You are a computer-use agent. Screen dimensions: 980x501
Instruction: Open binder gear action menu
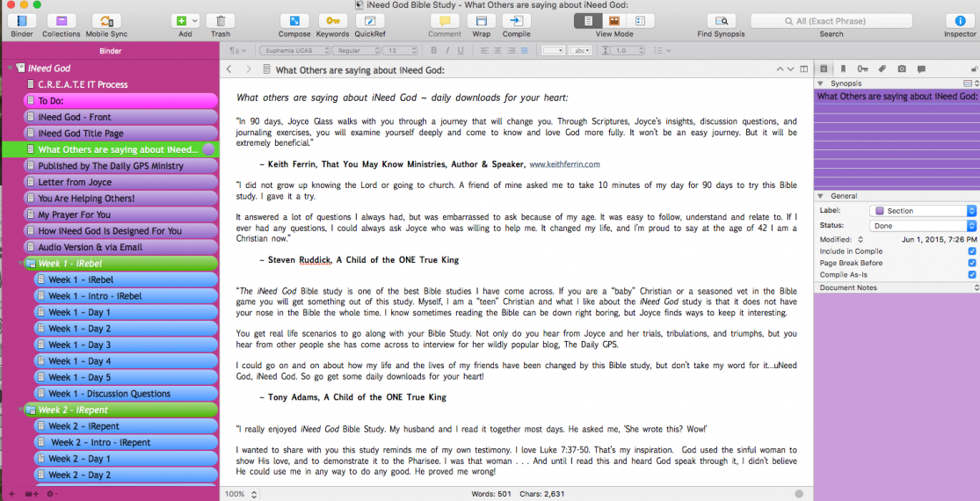[51, 493]
